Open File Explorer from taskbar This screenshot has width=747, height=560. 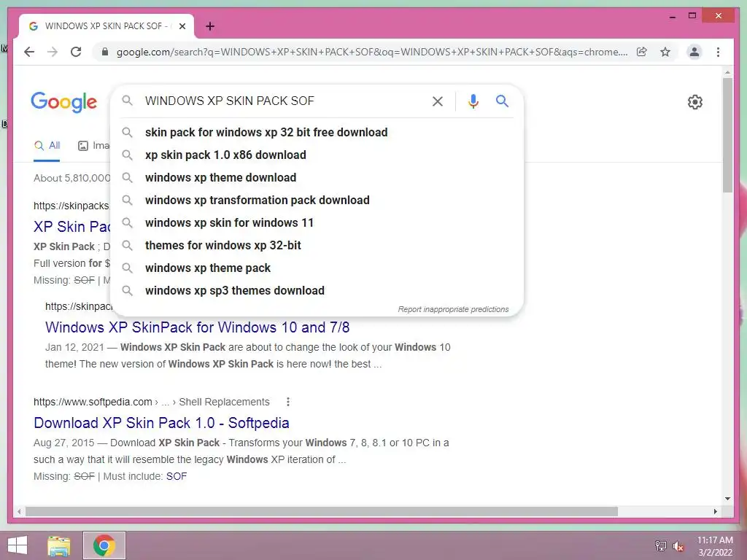59,545
